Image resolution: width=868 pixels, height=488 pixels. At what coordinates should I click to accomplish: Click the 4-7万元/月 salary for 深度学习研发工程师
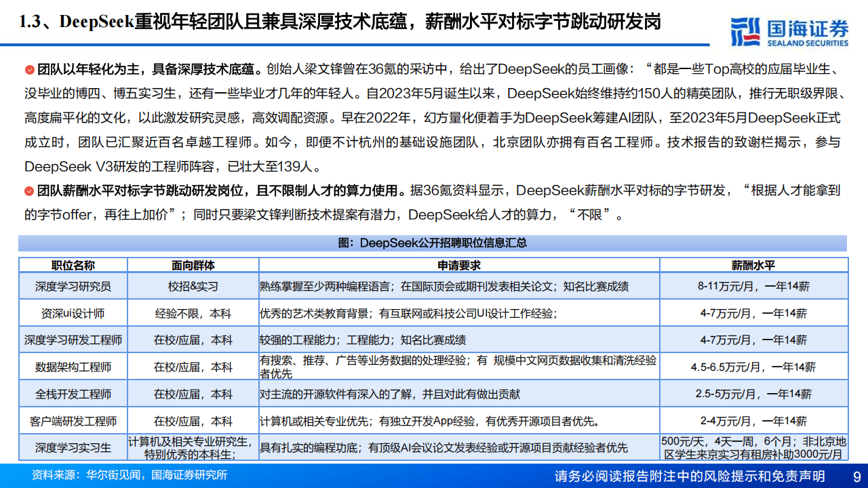click(753, 340)
